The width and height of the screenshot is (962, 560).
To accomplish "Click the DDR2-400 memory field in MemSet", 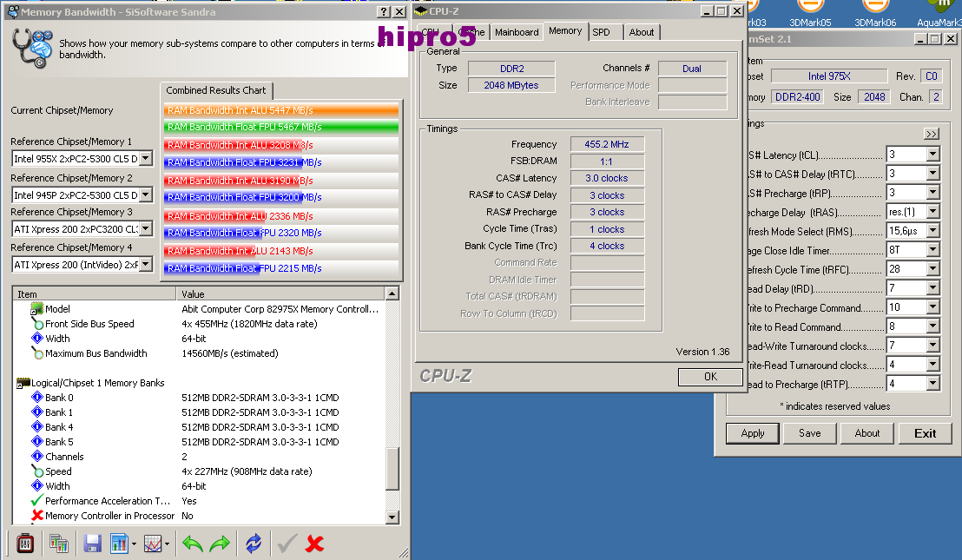I will coord(798,97).
